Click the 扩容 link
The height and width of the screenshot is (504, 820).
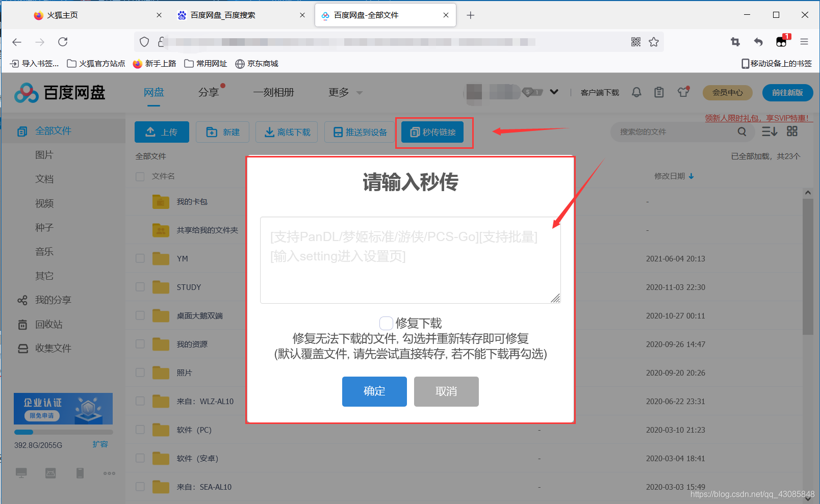click(x=100, y=444)
